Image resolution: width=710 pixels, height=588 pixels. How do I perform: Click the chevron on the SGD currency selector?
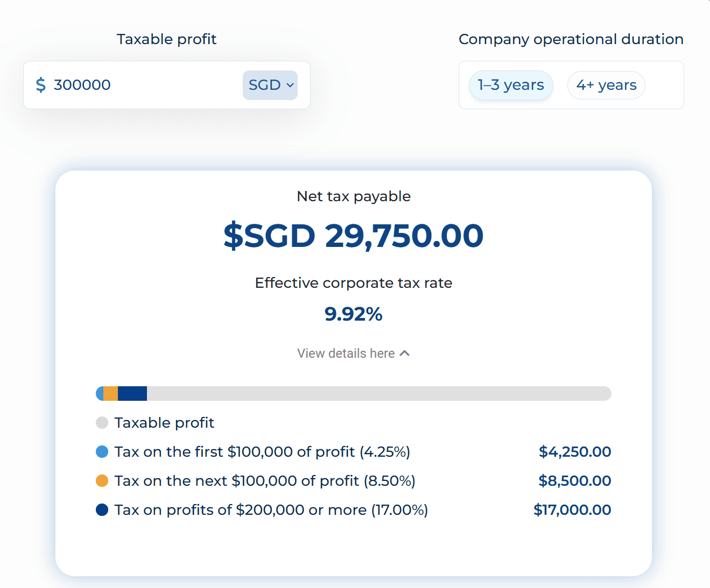coord(289,85)
